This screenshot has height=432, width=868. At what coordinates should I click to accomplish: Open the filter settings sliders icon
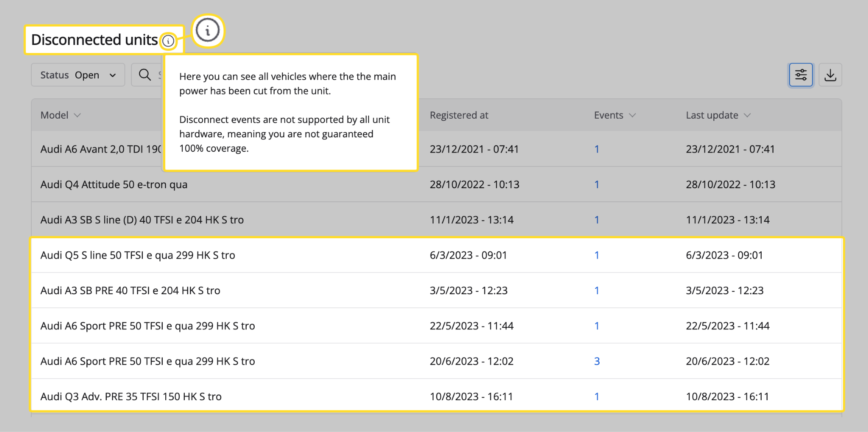click(x=801, y=75)
